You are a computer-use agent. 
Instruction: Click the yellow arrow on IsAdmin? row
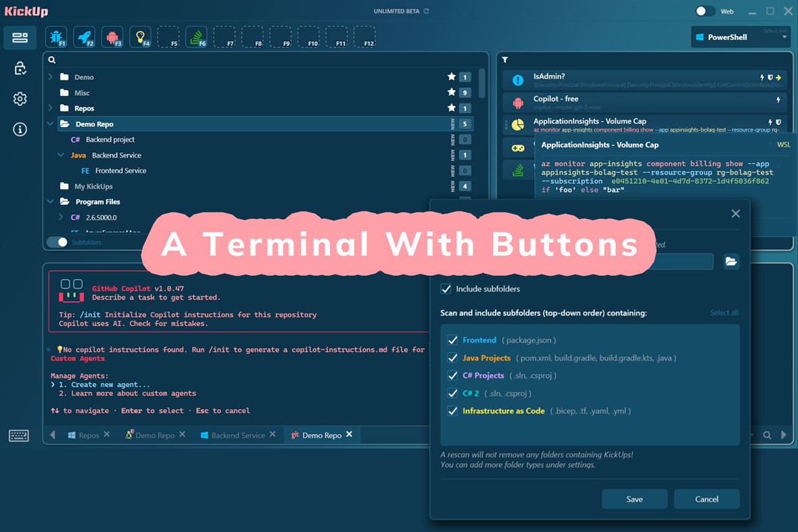coord(778,77)
